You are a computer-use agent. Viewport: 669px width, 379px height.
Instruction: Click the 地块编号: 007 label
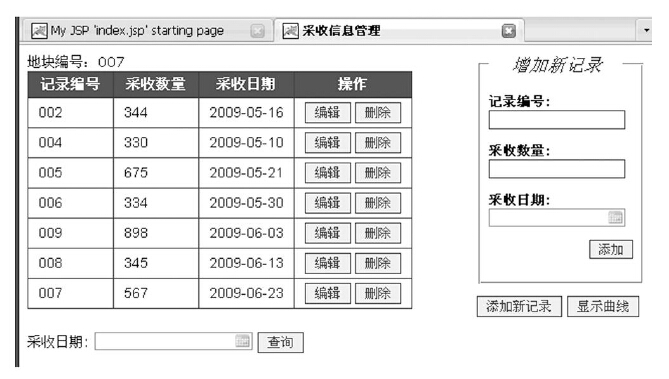(76, 62)
